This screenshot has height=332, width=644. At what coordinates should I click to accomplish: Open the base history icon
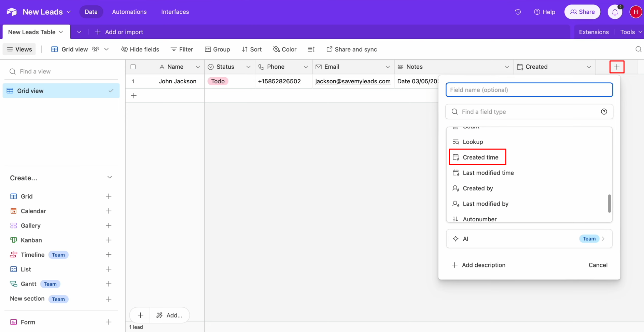(518, 12)
